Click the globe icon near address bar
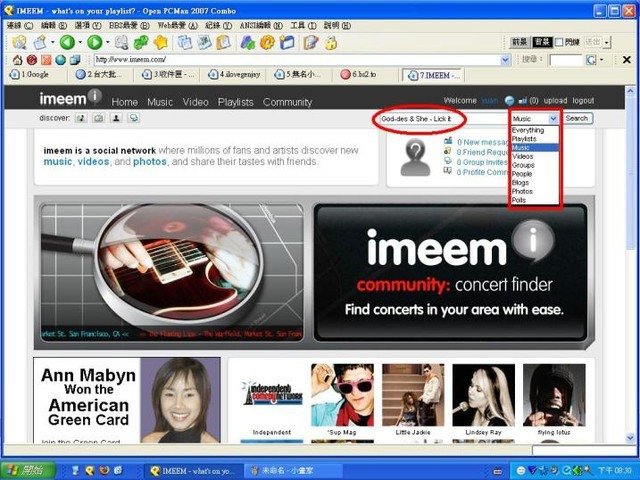 coord(60,60)
